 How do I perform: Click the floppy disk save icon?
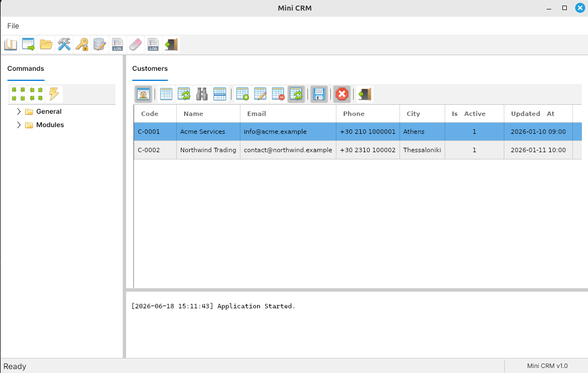[x=319, y=94]
